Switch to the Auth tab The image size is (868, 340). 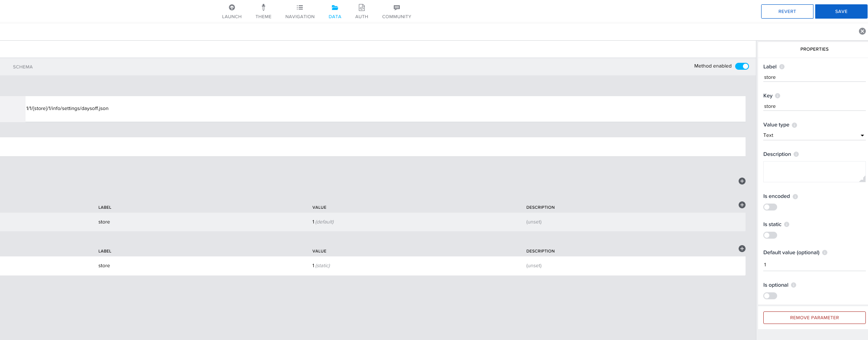[362, 12]
